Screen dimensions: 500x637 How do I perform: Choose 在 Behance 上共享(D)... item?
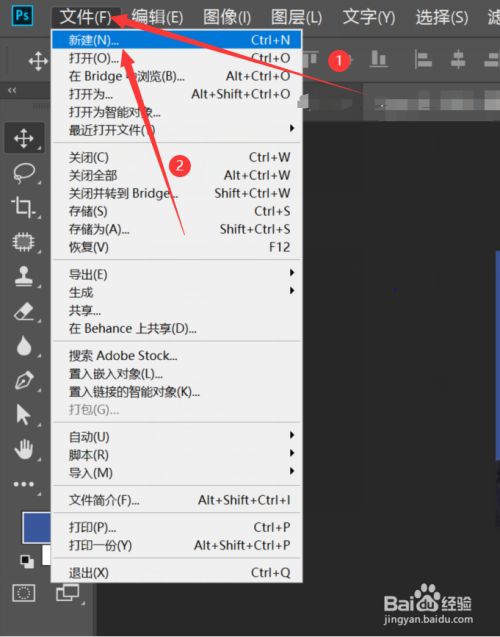click(x=177, y=328)
